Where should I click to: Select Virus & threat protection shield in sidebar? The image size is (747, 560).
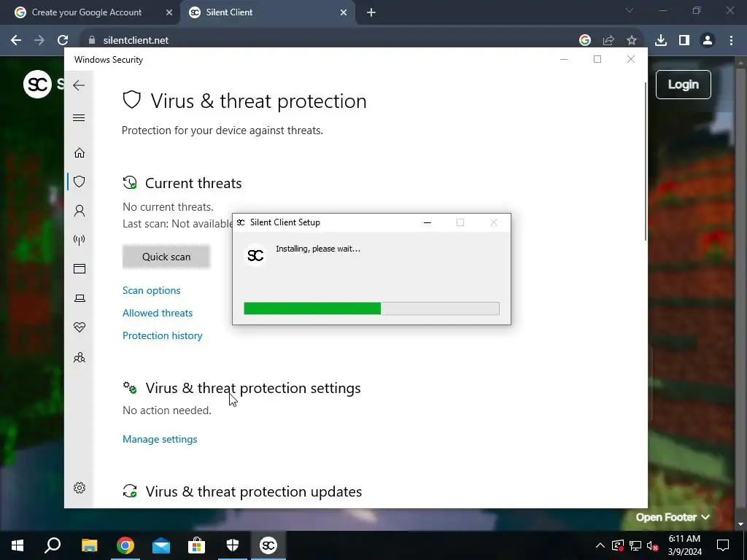click(x=79, y=182)
